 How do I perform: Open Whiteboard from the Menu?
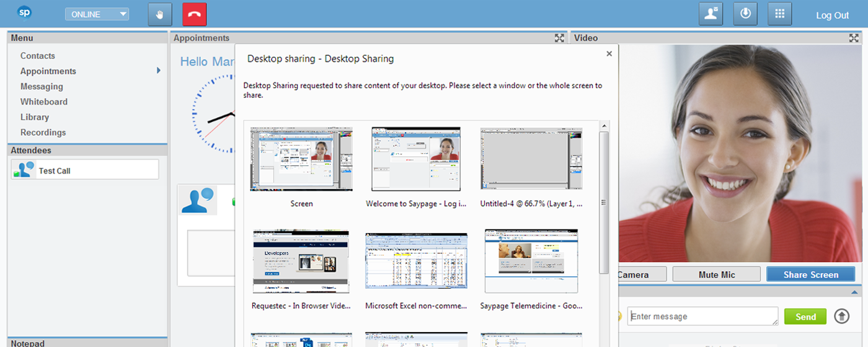pos(44,102)
